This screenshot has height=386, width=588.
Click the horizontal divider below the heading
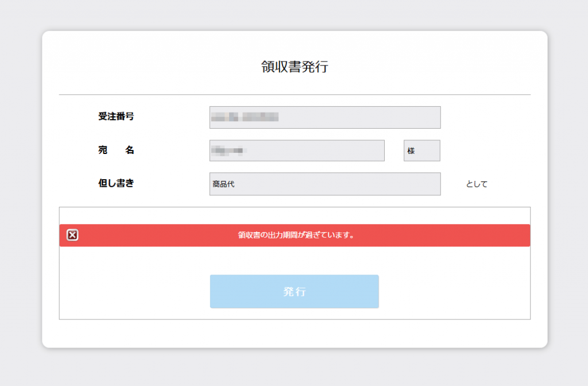(x=295, y=94)
